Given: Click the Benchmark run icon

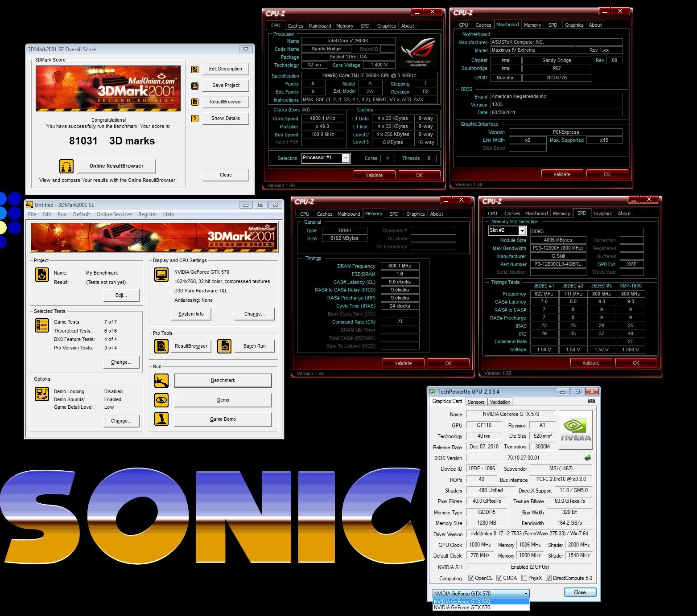Looking at the screenshot, I should click(161, 381).
